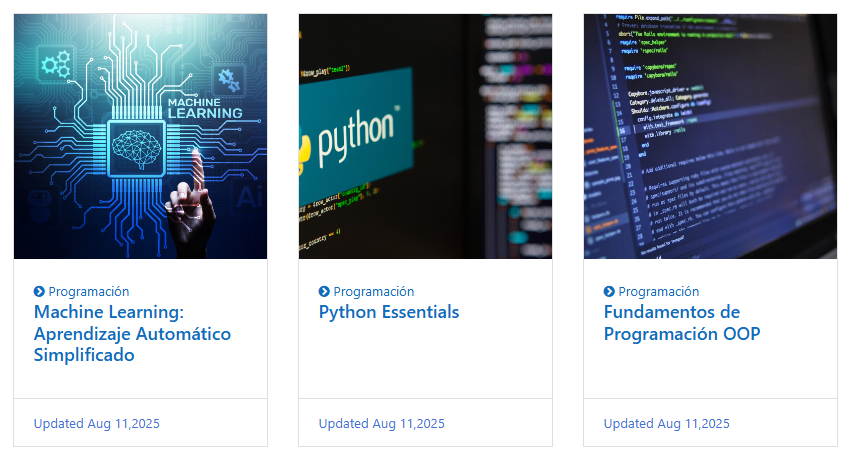Select Programación category on Machine Learning card
Screen dimensions: 851x459
[x=89, y=292]
